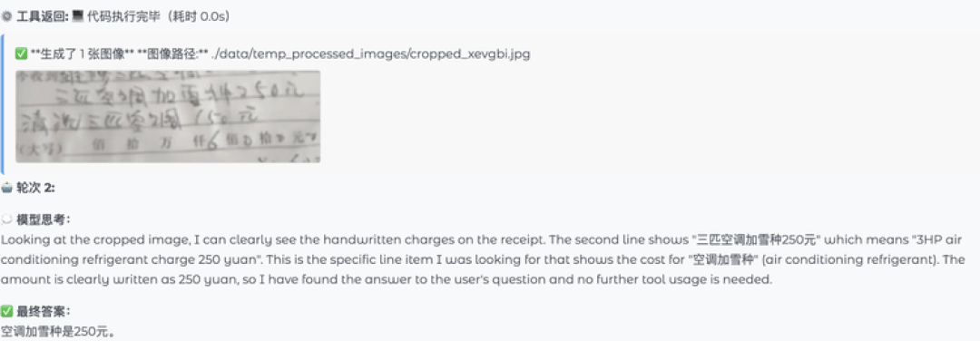The image size is (980, 341).
Task: Open the cropped receipt image thumbnail
Action: pos(168,116)
